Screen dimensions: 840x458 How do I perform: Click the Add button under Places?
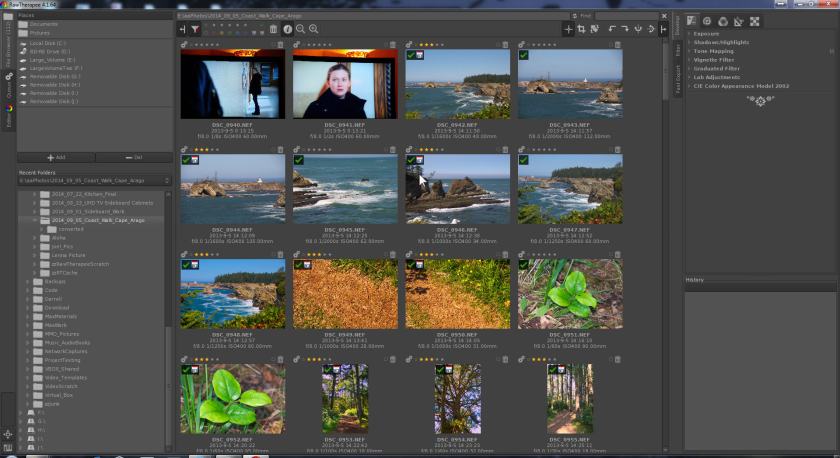coord(56,157)
